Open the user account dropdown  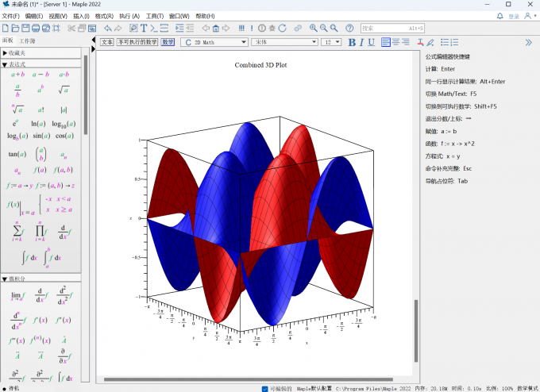(x=530, y=16)
